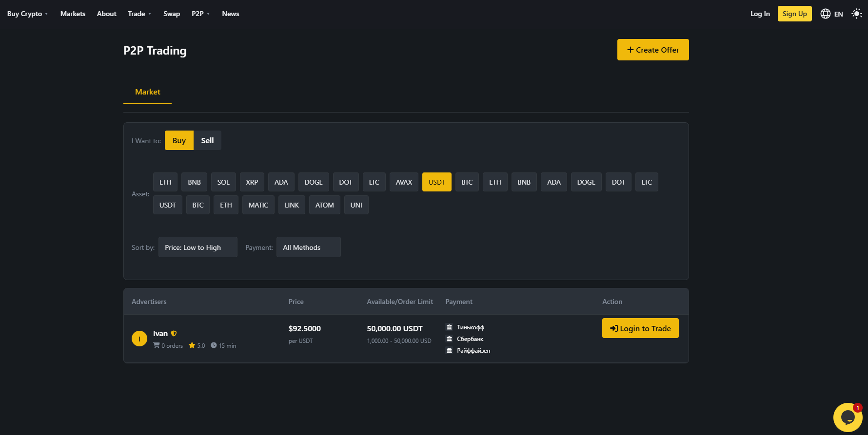
Task: Toggle the light/dark theme sun icon
Action: point(856,14)
